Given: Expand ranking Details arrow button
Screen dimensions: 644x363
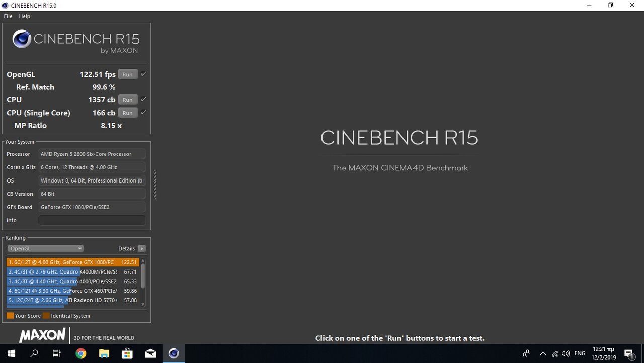Looking at the screenshot, I should tap(142, 248).
